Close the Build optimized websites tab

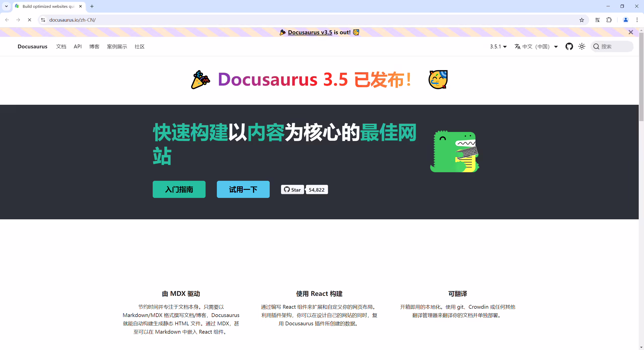click(80, 6)
